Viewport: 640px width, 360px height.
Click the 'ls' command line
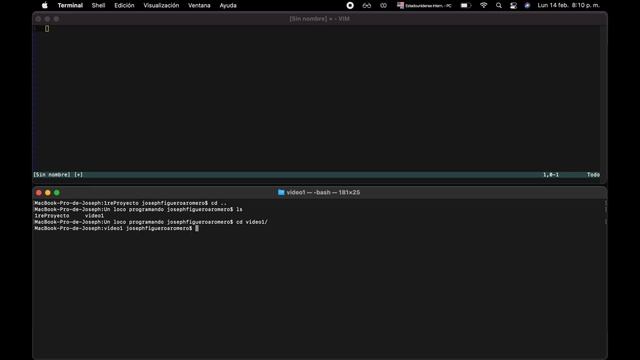coord(138,209)
